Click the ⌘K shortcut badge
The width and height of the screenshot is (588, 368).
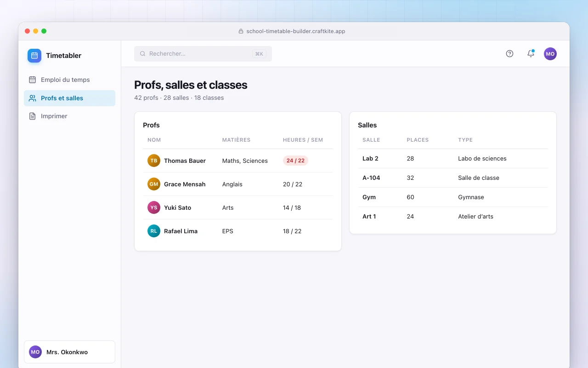tap(259, 54)
